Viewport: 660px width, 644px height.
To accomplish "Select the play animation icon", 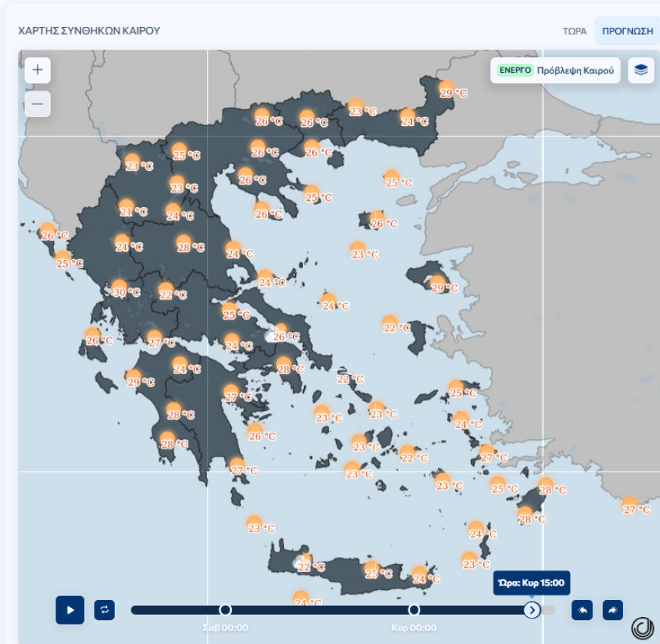I will pyautogui.click(x=70, y=610).
